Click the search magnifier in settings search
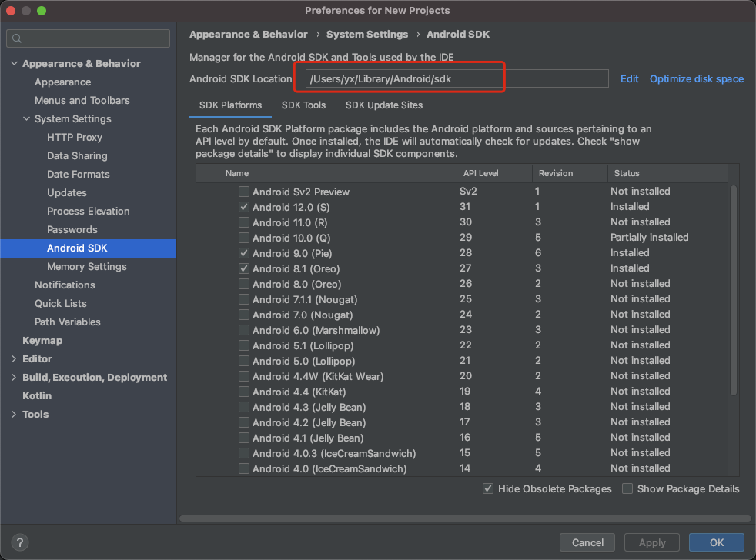 (15, 38)
